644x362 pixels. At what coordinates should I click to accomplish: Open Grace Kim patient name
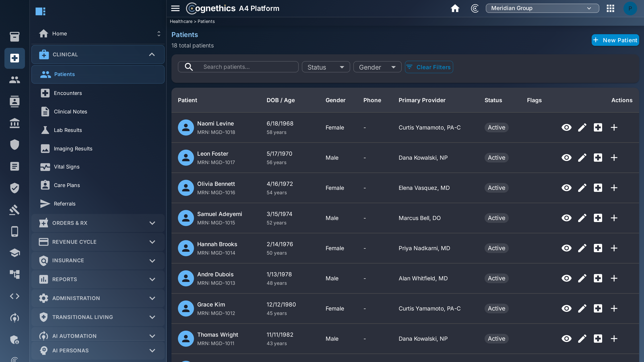pyautogui.click(x=211, y=304)
